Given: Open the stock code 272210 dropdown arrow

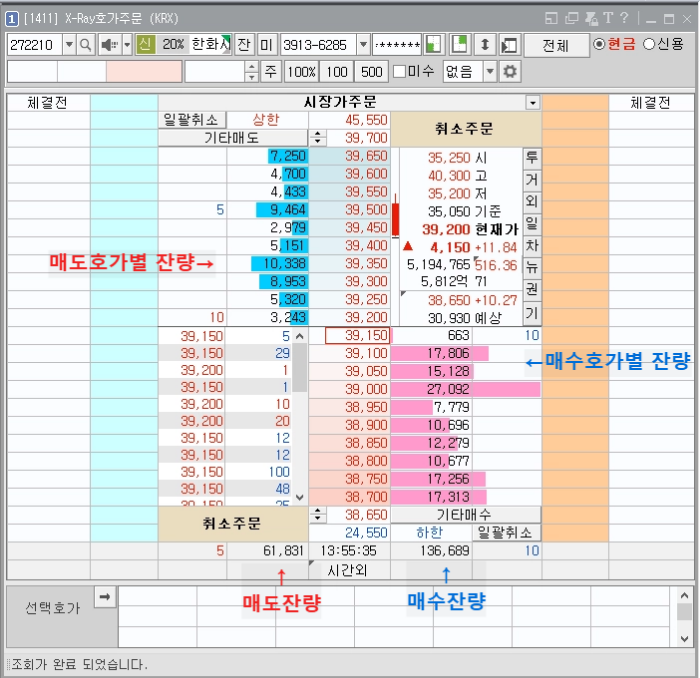Looking at the screenshot, I should (x=69, y=45).
